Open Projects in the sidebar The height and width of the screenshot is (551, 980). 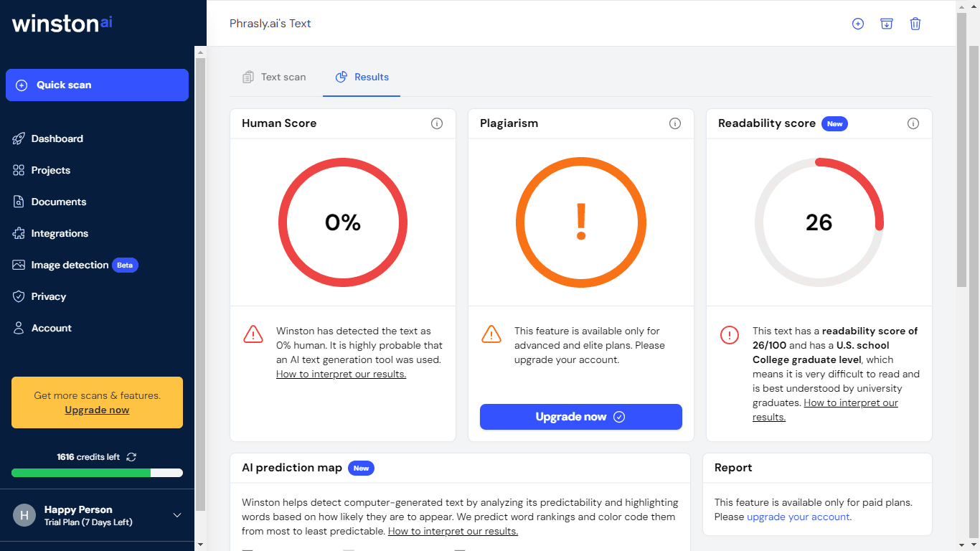(x=50, y=170)
